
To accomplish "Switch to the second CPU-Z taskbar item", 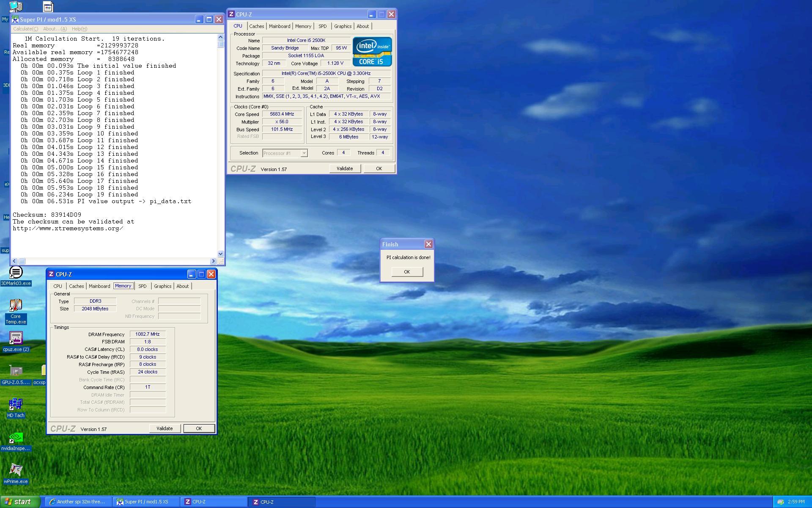I will [x=282, y=502].
